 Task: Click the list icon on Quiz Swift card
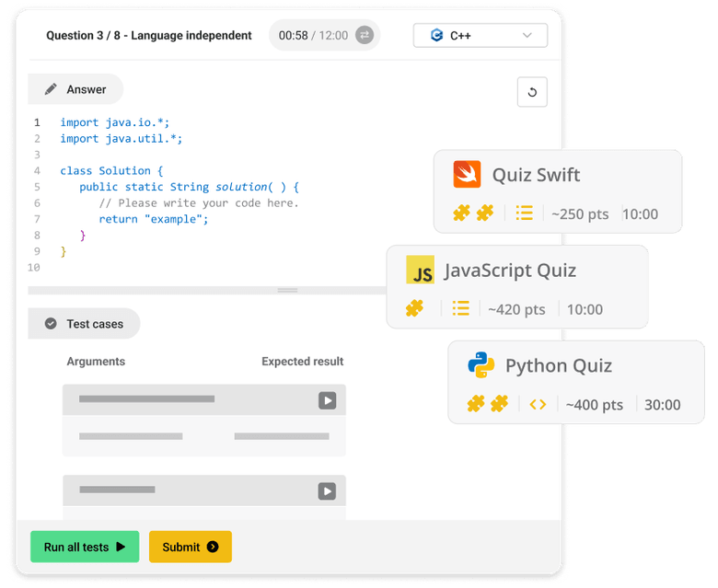[524, 213]
